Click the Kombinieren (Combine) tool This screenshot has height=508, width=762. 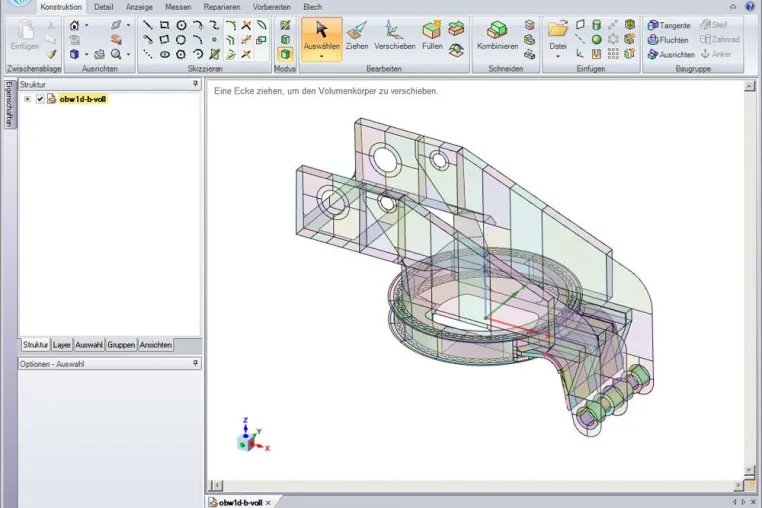pos(497,35)
